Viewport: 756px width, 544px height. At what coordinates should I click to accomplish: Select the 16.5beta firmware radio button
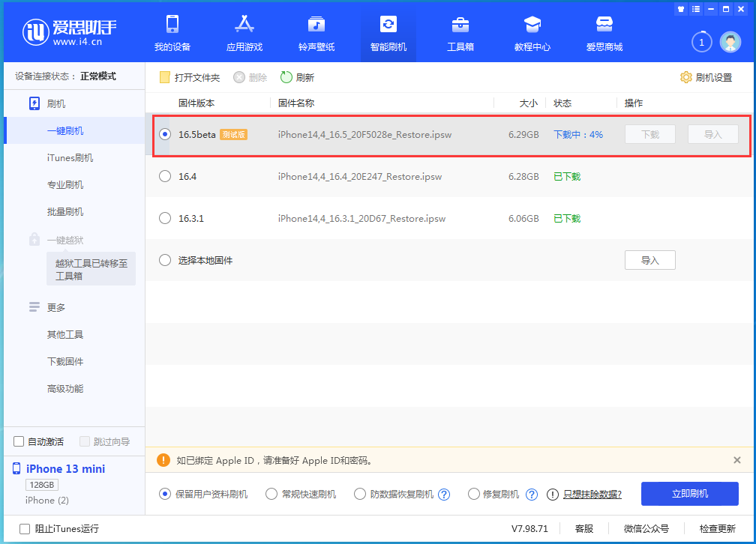pos(165,134)
